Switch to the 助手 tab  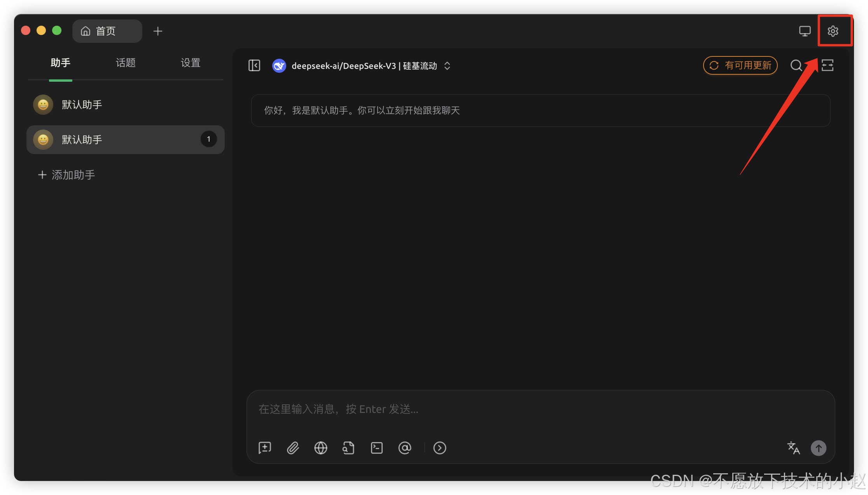(x=61, y=63)
